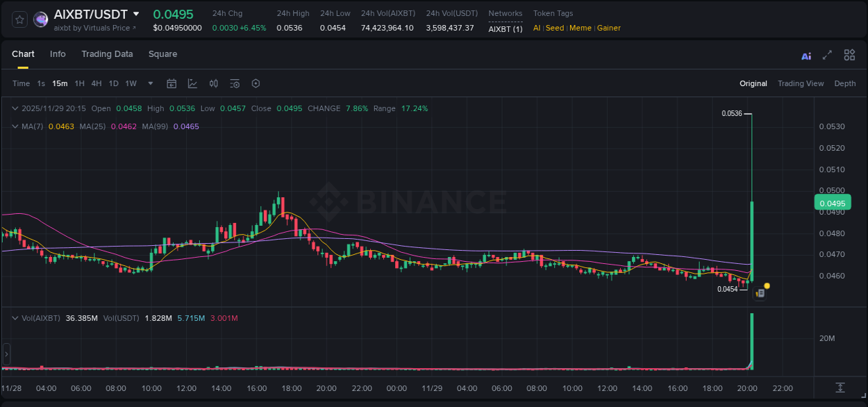Viewport: 868px width, 407px height.
Task: Click the Meme token tag
Action: tap(580, 28)
